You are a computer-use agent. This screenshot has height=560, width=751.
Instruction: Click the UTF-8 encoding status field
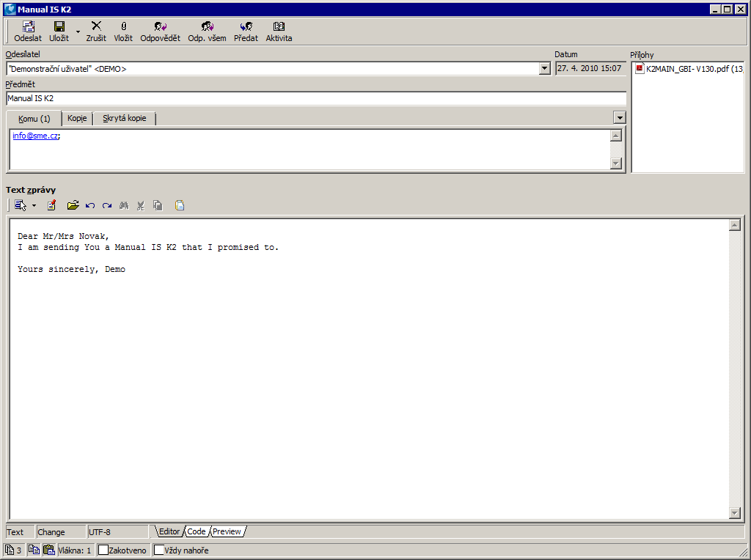(117, 531)
